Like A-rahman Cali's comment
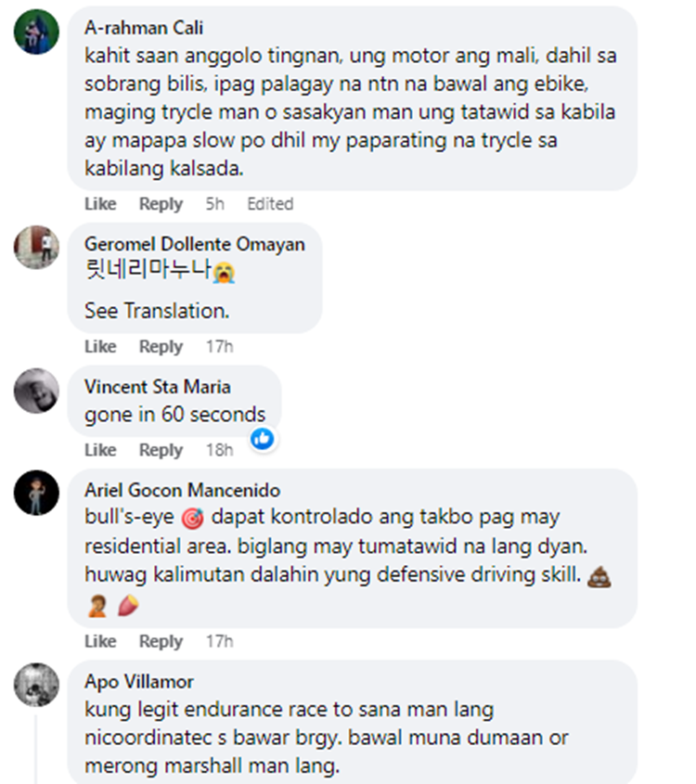The image size is (696, 784). coord(100,204)
